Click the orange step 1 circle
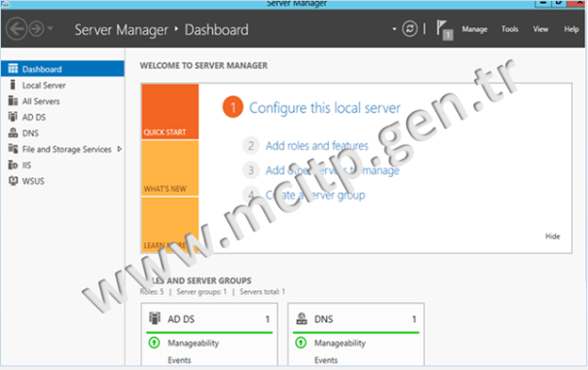This screenshot has height=370, width=588. point(233,107)
